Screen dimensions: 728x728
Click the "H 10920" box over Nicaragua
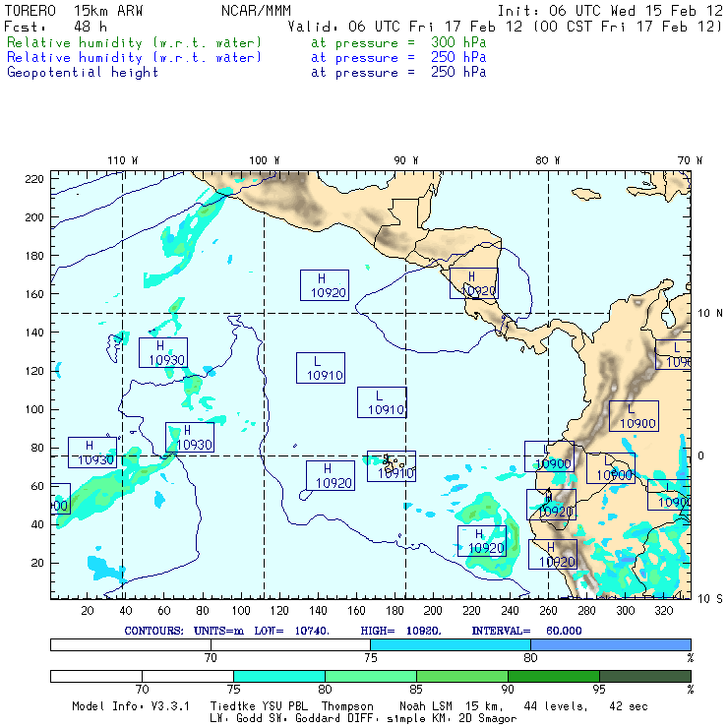474,283
